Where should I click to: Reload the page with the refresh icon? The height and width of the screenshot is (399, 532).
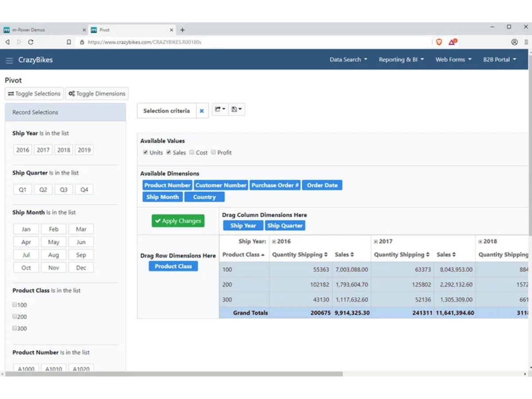(31, 42)
